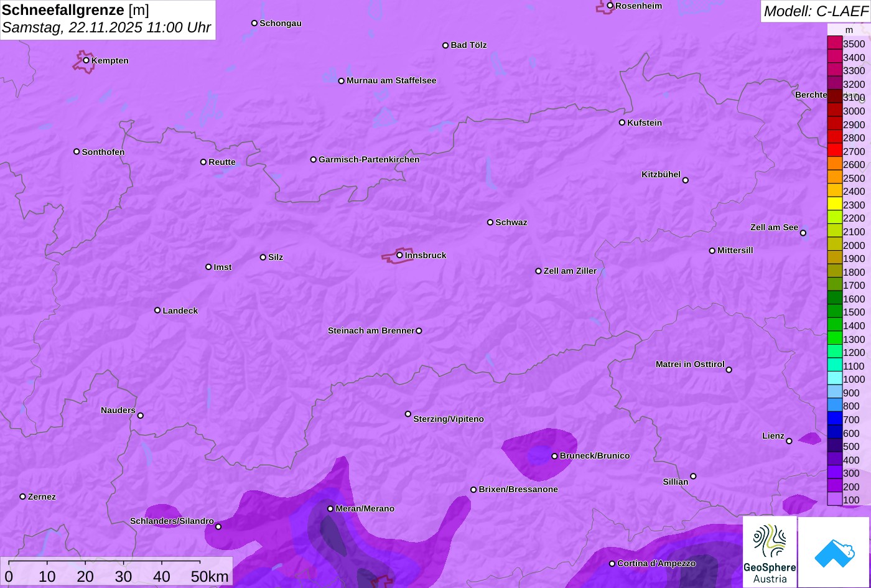Screen dimensions: 871x588
Task: Click the 'Steinach am Brenner' label
Action: pos(371,330)
